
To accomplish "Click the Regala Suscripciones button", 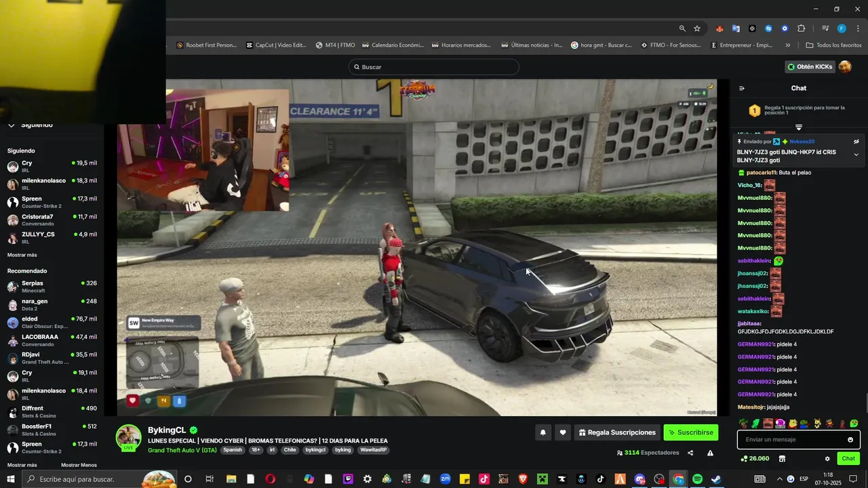I will tap(616, 432).
